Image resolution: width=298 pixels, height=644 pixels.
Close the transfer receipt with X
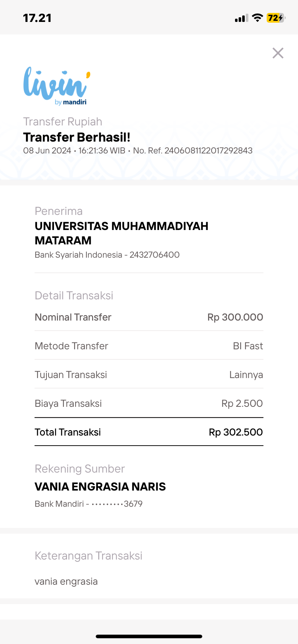point(278,53)
